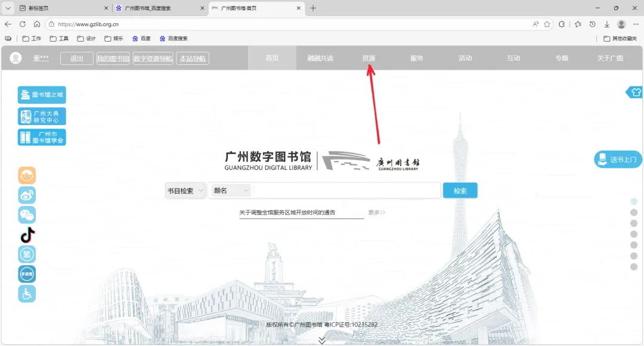Click the read aloud icon in address bar
Image resolution: width=644 pixels, height=346 pixels.
[x=535, y=24]
